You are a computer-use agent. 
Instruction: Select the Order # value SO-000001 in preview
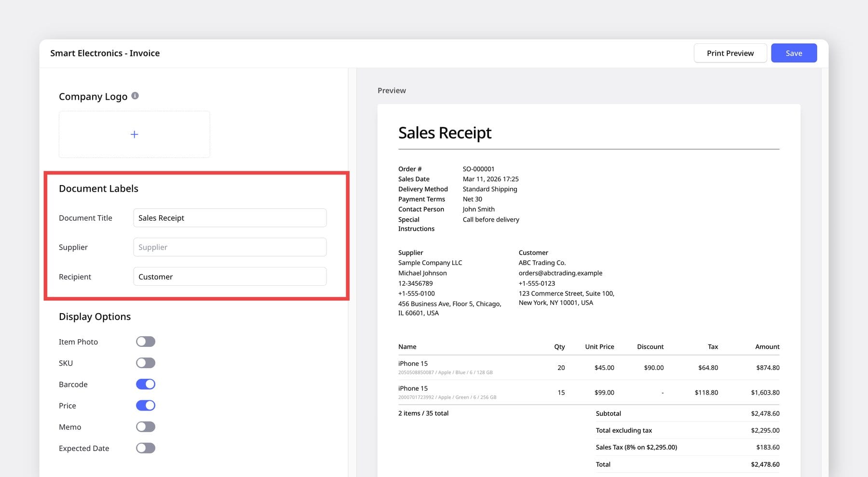pyautogui.click(x=478, y=169)
